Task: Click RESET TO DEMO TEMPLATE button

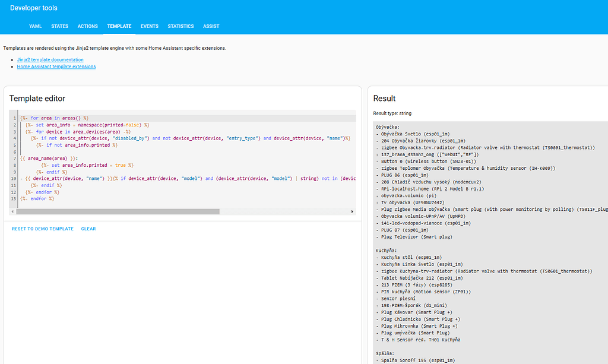Action: (43, 229)
